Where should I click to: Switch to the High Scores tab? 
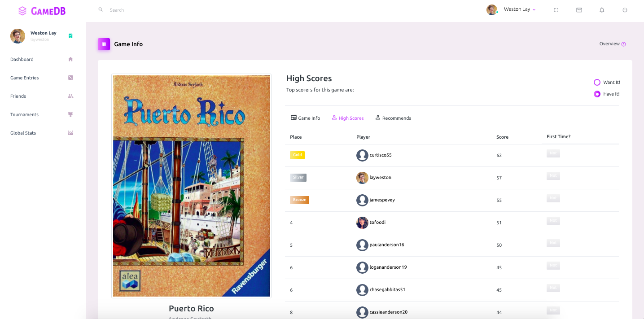tap(348, 118)
